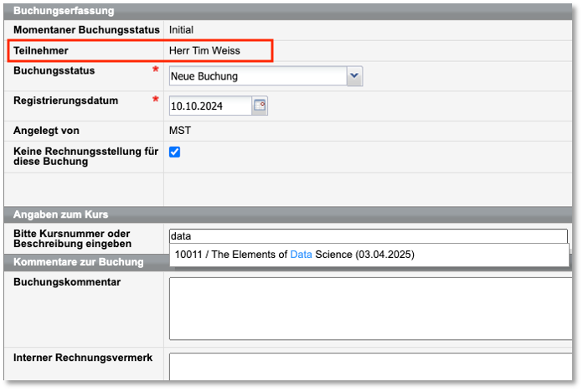This screenshot has width=583, height=392.
Task: Click participant name Herr Tim Weiss
Action: click(x=204, y=50)
